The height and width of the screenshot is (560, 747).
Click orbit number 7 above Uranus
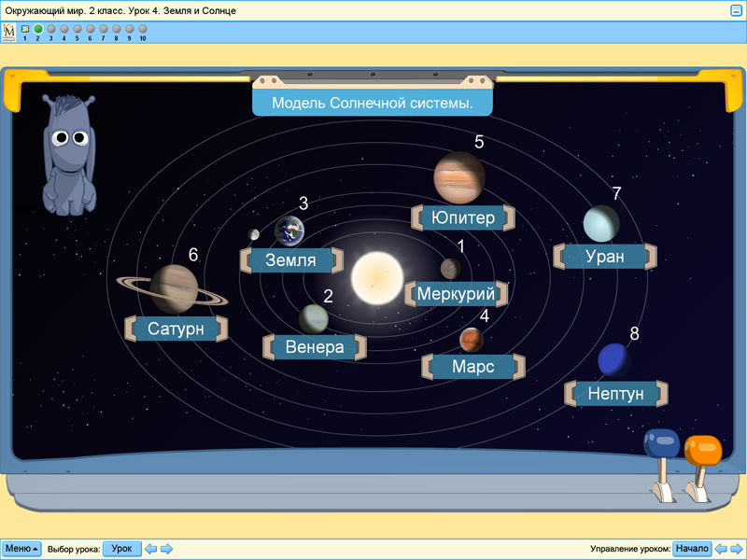616,193
